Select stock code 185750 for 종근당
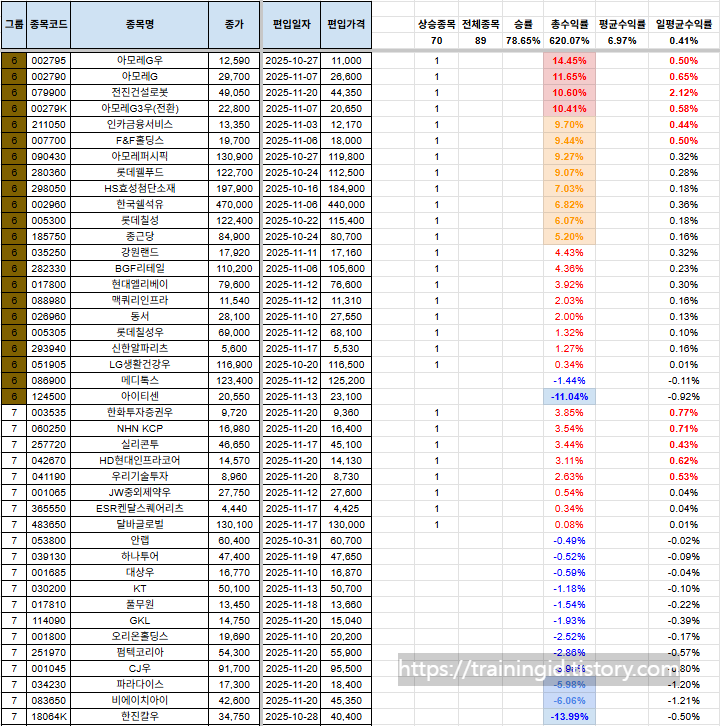Image resolution: width=720 pixels, height=726 pixels. coord(49,237)
